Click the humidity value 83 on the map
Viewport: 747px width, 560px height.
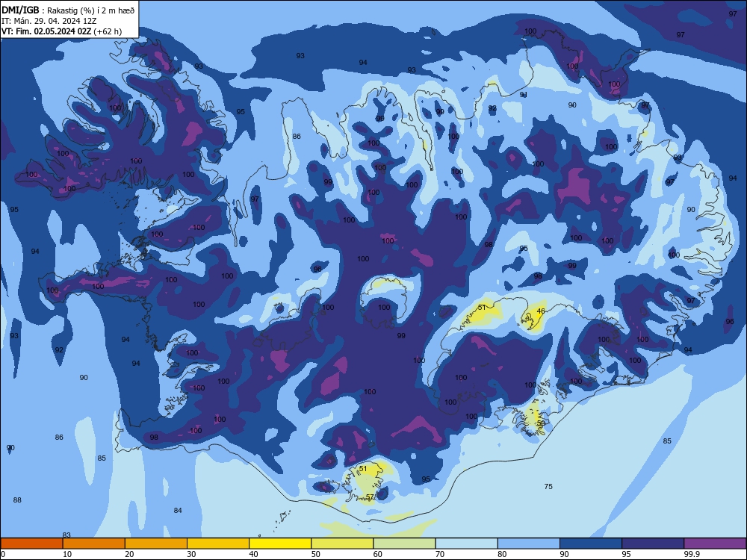coord(66,535)
